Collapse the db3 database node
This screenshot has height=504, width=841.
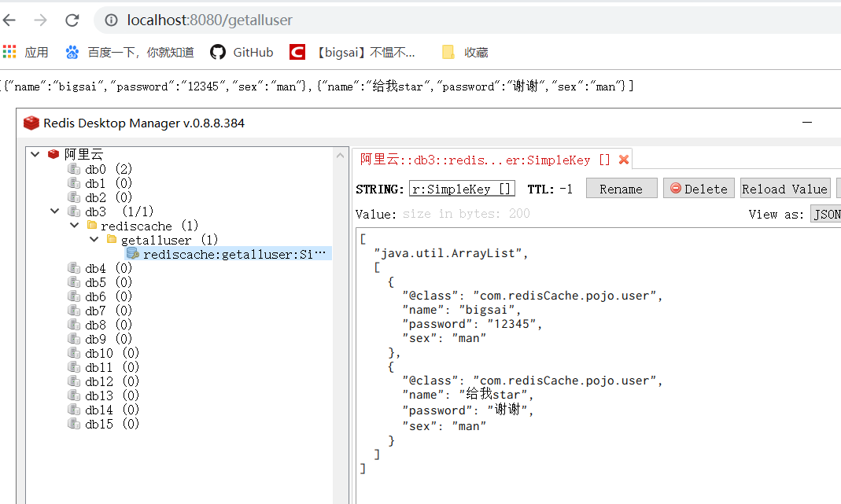point(55,212)
